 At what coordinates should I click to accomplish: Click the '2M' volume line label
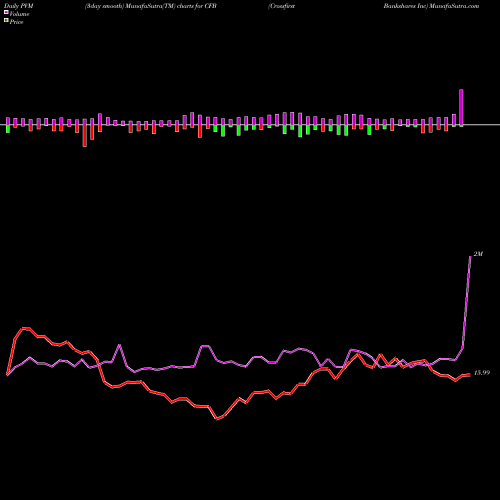coord(478,254)
